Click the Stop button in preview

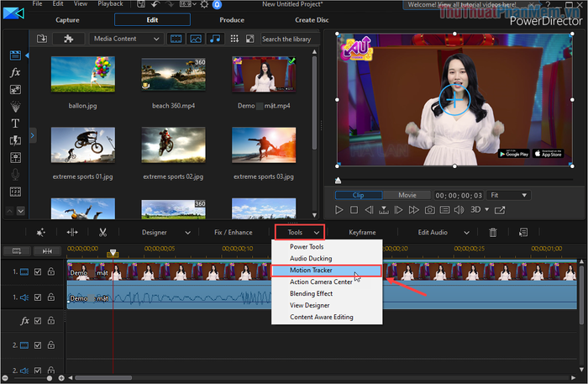tap(354, 209)
